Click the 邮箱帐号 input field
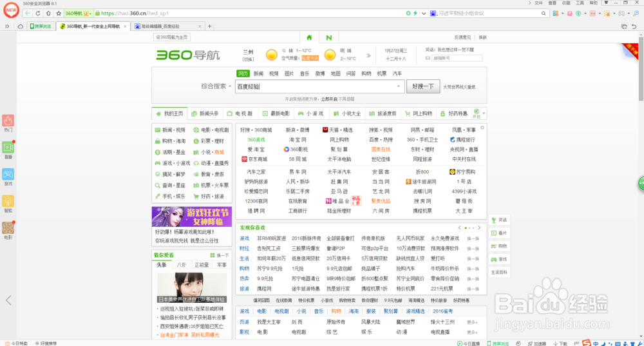 pyautogui.click(x=457, y=59)
